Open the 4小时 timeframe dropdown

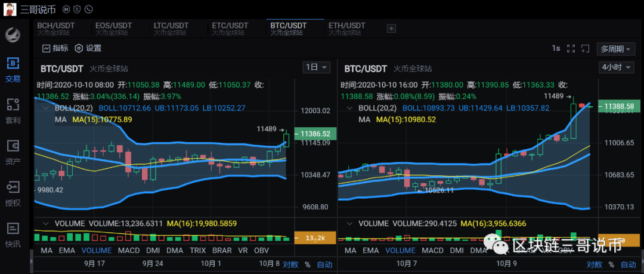pyautogui.click(x=616, y=67)
